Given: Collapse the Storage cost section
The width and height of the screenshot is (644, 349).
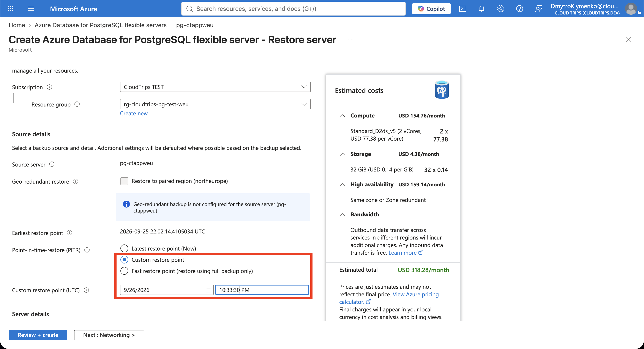Looking at the screenshot, I should click(x=343, y=154).
